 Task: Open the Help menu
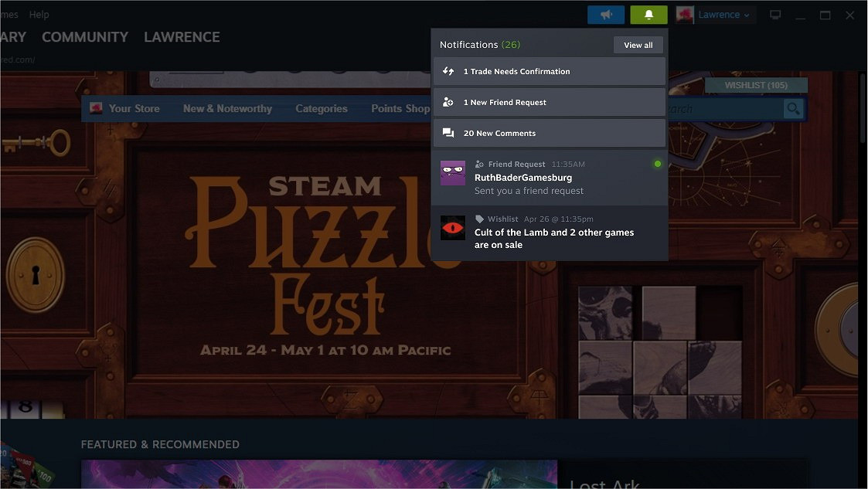pos(39,14)
